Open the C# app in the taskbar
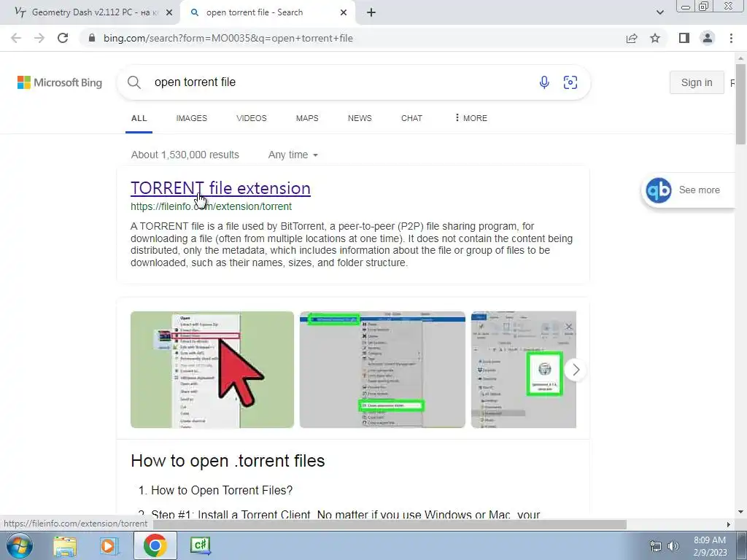Image resolution: width=747 pixels, height=560 pixels. (x=200, y=545)
